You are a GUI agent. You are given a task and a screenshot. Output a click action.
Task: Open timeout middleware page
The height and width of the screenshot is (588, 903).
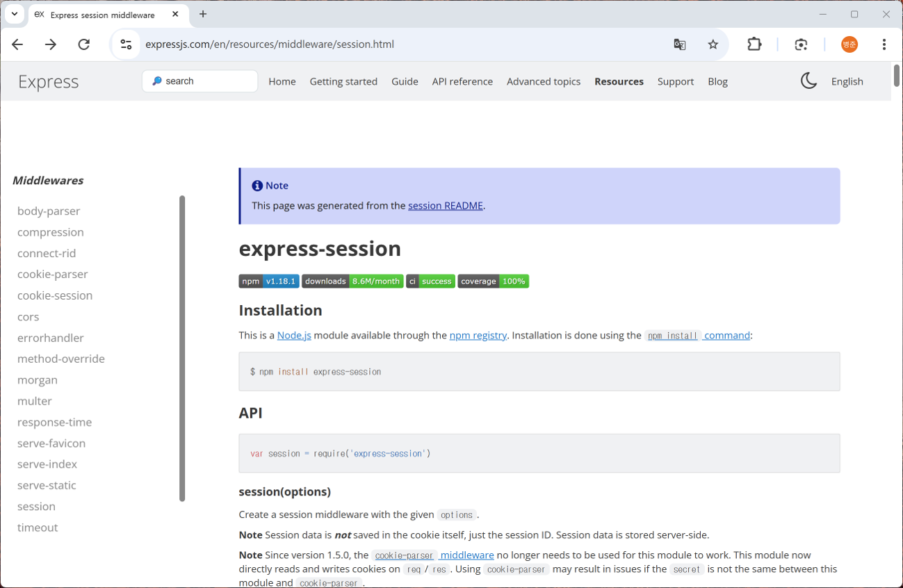coord(38,528)
